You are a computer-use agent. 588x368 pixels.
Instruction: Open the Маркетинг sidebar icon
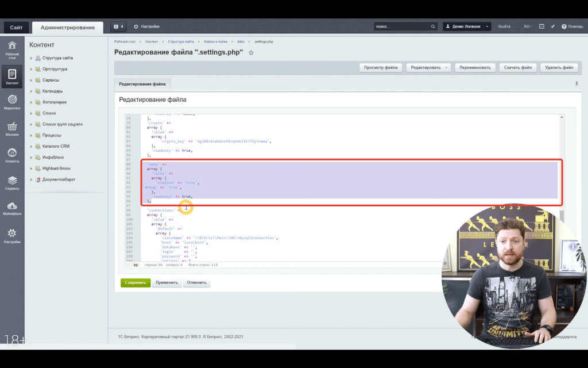coord(12,102)
